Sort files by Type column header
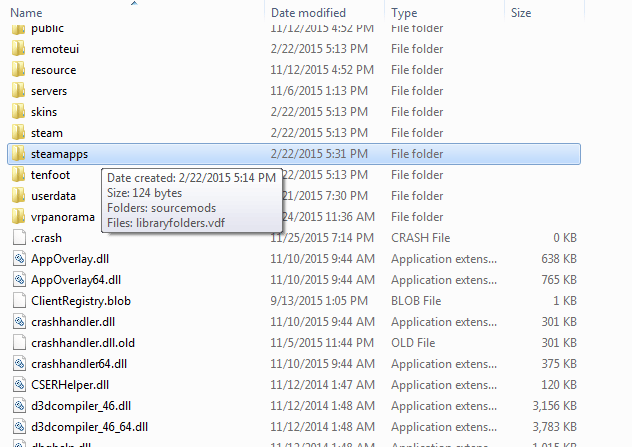Image resolution: width=632 pixels, height=447 pixels. [404, 13]
